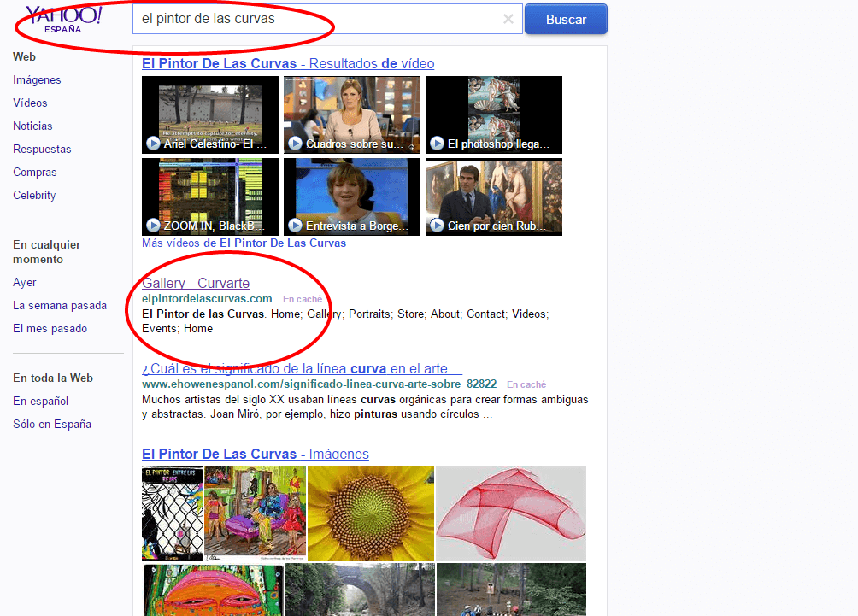Play the 'ZOOM IN, BlackB...' video
This screenshot has width=858, height=616.
(x=210, y=197)
